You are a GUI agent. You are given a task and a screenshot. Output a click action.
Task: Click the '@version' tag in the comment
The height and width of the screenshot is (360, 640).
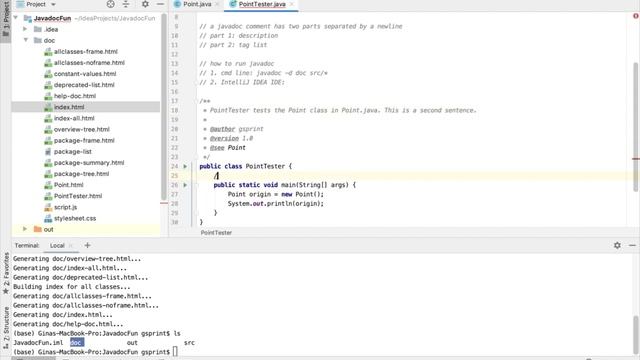pos(224,138)
